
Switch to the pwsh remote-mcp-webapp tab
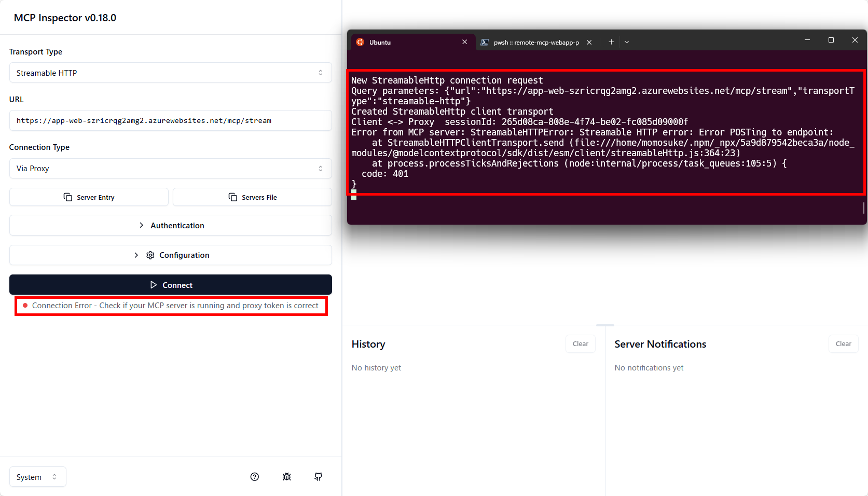534,43
